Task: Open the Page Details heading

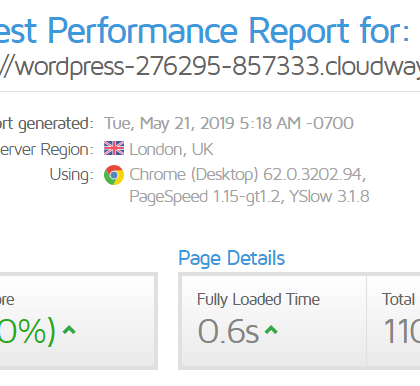Action: [x=232, y=258]
